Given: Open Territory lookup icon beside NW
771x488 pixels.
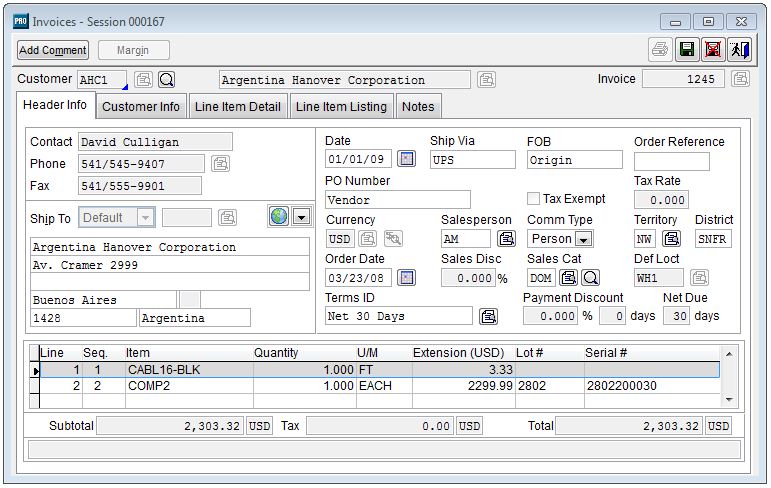Looking at the screenshot, I should click(x=671, y=239).
